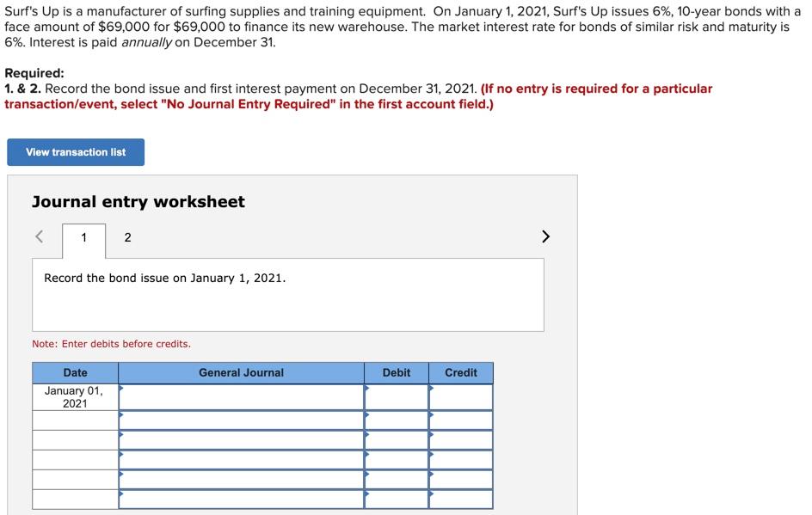Image resolution: width=812 pixels, height=515 pixels.
Task: Click the View transaction list button
Action: click(x=76, y=152)
